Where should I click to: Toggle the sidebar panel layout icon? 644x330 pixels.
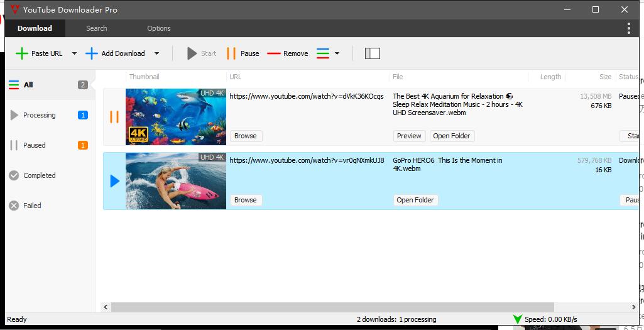coord(373,53)
